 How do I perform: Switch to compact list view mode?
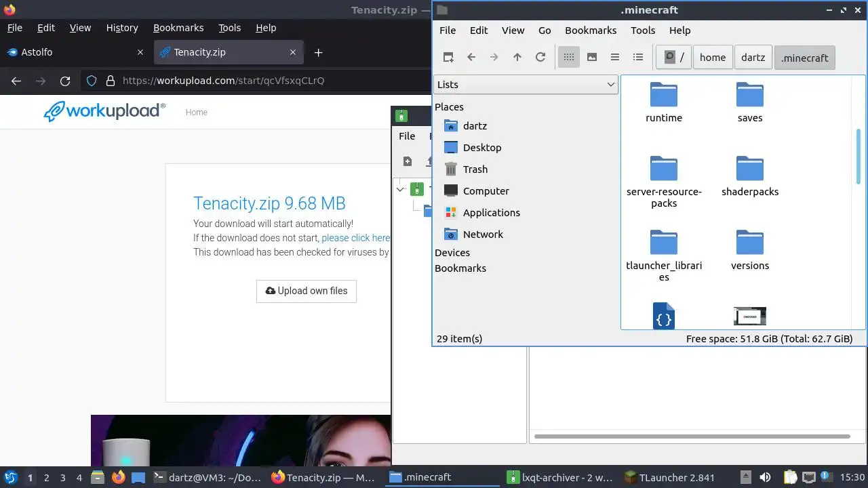point(615,58)
